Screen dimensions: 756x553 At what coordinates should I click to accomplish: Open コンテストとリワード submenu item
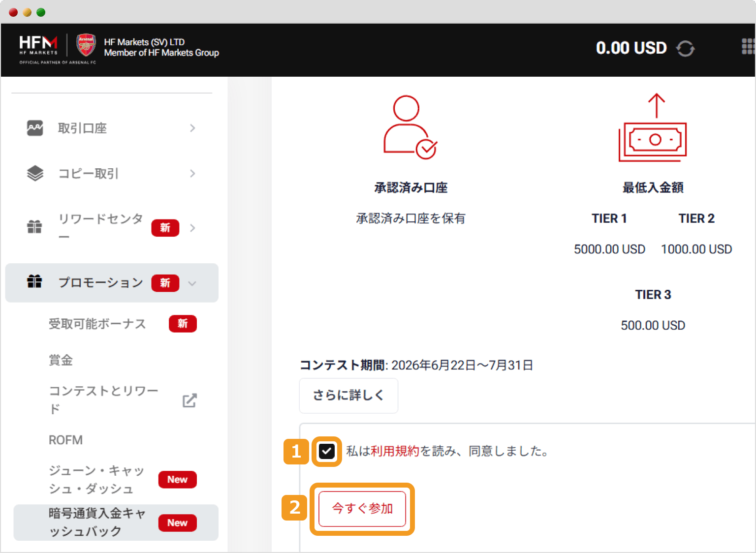[104, 399]
